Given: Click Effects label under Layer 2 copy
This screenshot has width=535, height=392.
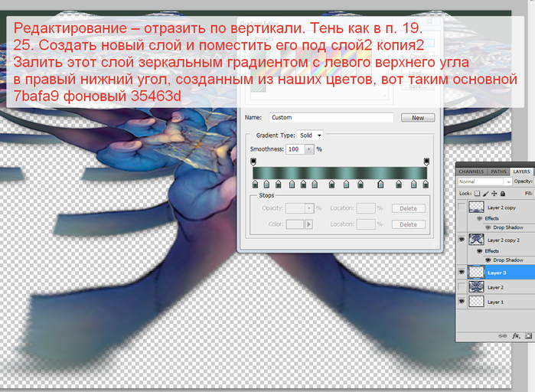Looking at the screenshot, I should pos(491,218).
